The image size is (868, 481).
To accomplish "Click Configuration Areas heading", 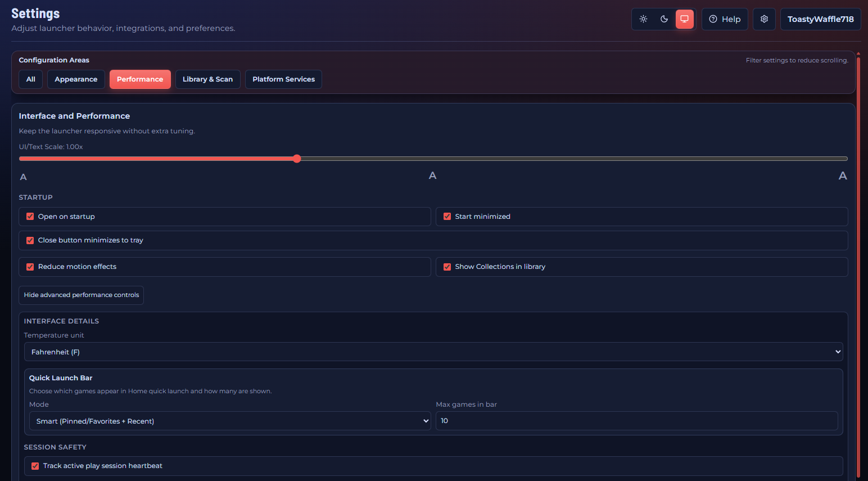I will (54, 60).
